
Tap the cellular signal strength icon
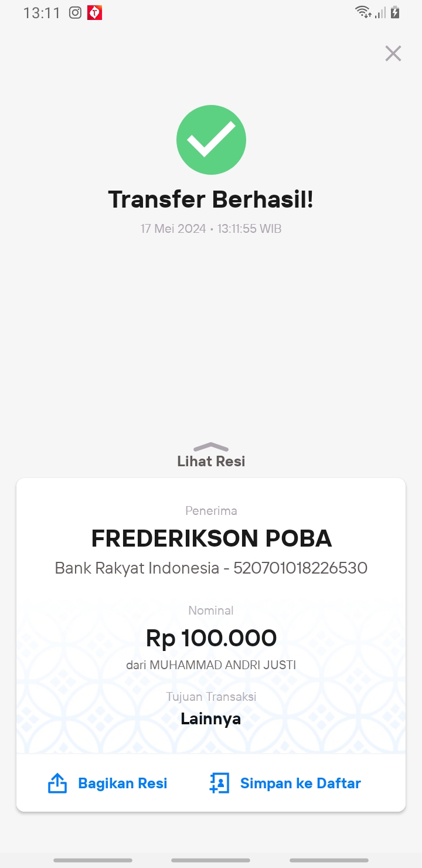380,12
